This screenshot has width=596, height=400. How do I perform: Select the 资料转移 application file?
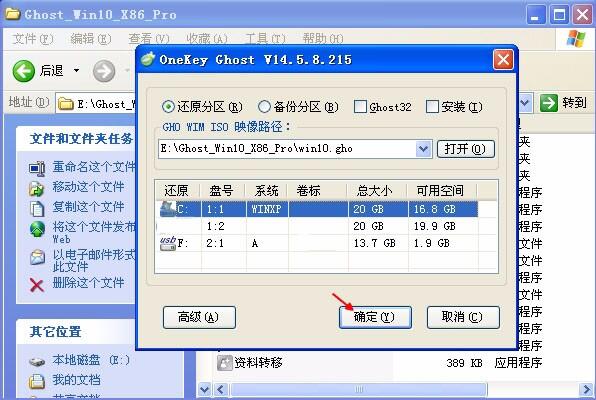pyautogui.click(x=258, y=363)
